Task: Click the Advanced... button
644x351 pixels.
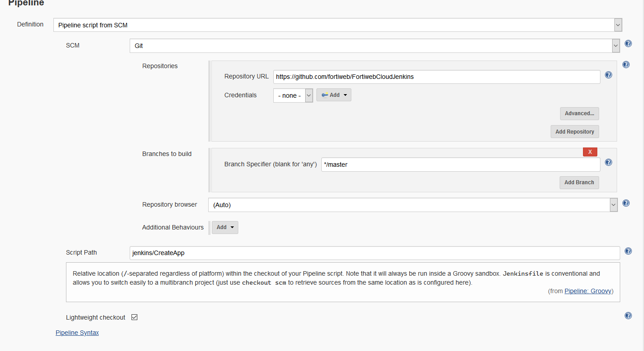Action: (x=579, y=113)
